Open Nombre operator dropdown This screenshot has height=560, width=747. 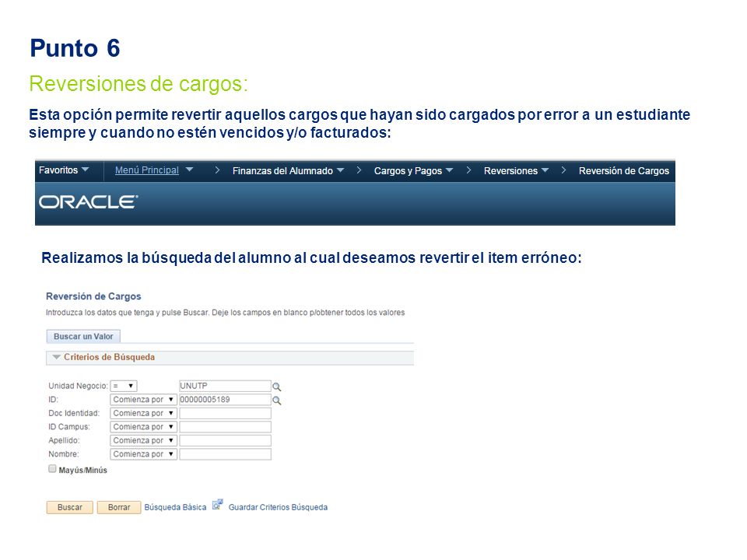click(x=143, y=454)
